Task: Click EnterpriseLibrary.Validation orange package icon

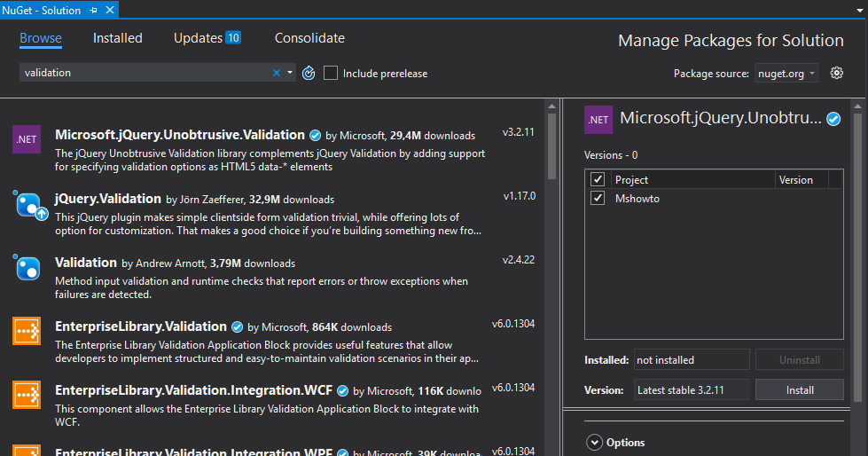Action: [27, 331]
